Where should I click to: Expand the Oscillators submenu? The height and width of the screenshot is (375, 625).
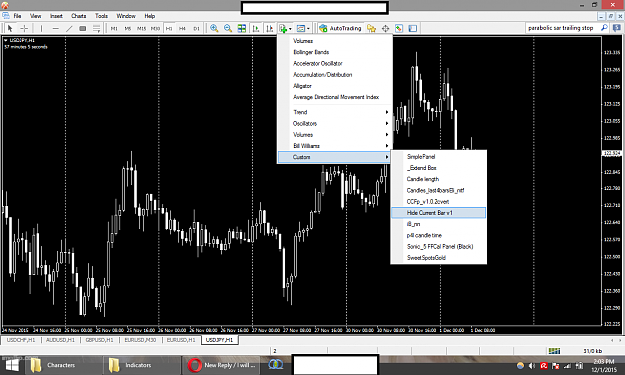335,124
